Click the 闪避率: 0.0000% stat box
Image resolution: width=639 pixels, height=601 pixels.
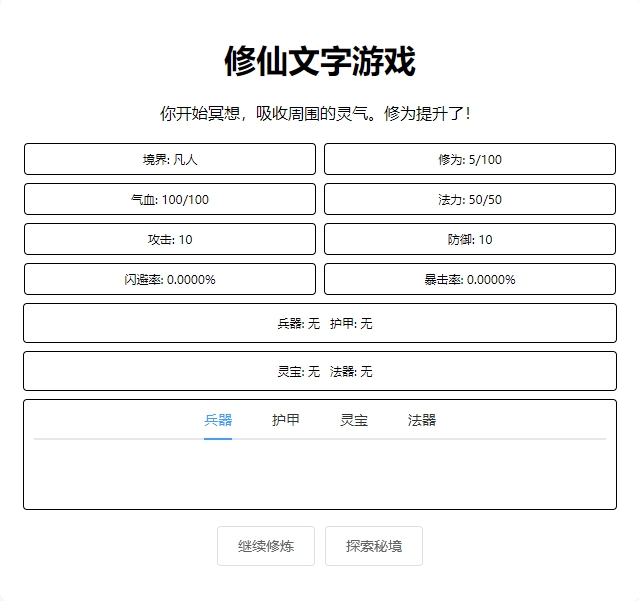170,279
